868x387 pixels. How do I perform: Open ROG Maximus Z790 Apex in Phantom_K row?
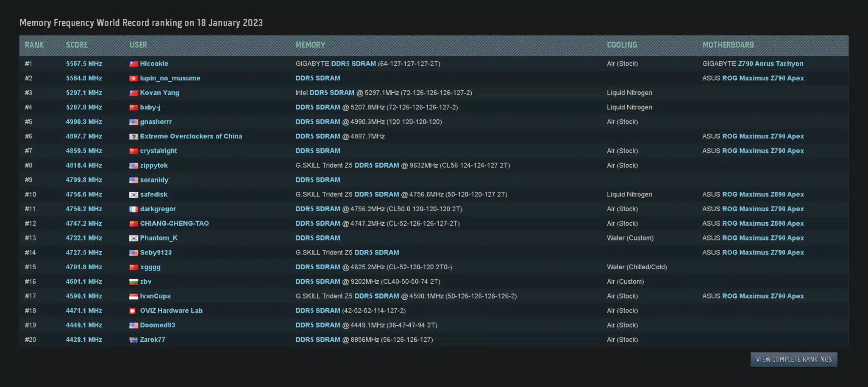[x=763, y=238]
